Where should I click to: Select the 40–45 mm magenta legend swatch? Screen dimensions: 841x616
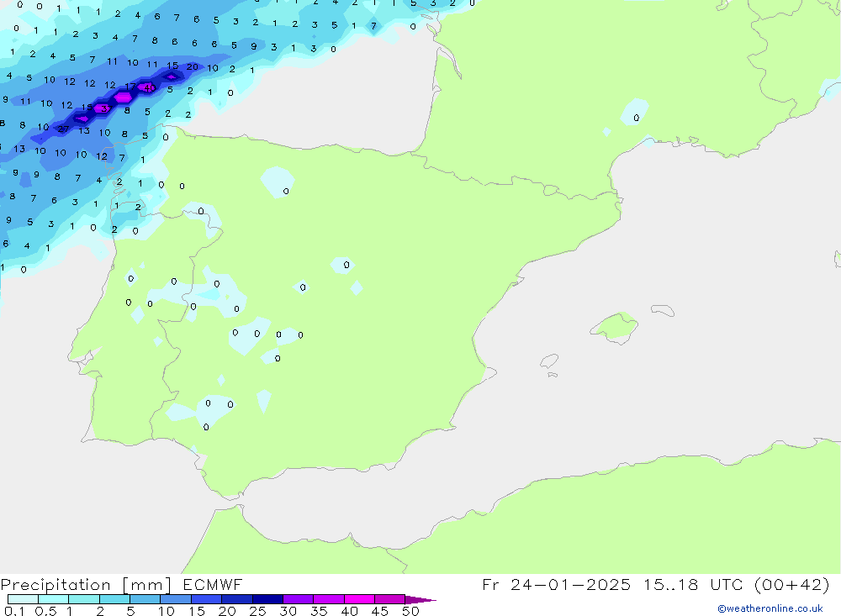pyautogui.click(x=359, y=599)
